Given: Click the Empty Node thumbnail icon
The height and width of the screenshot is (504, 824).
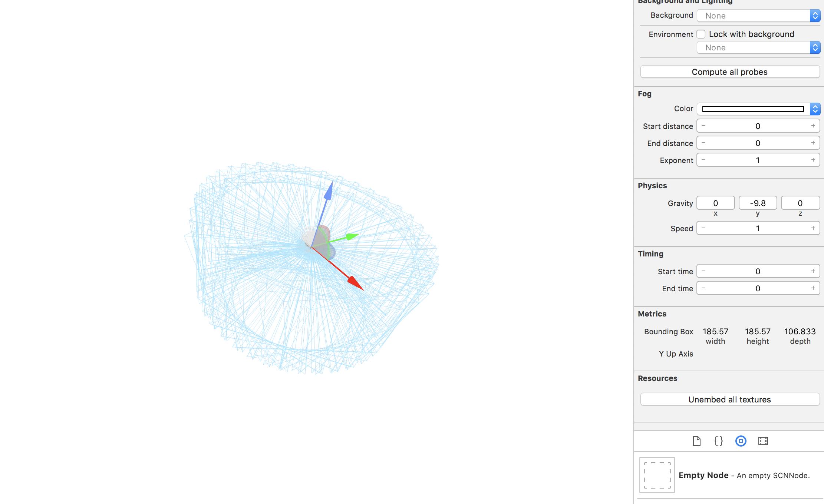Looking at the screenshot, I should [x=657, y=475].
